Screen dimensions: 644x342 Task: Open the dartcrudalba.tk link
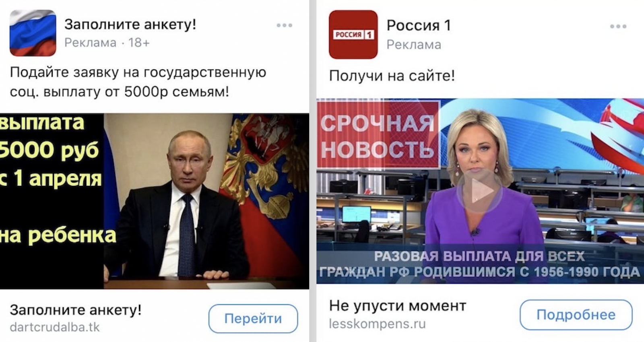[x=55, y=327]
